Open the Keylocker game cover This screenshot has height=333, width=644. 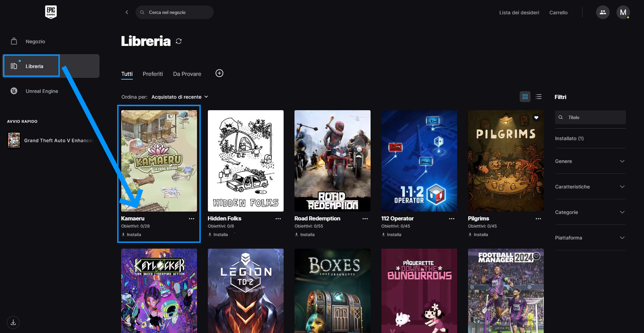click(x=159, y=291)
